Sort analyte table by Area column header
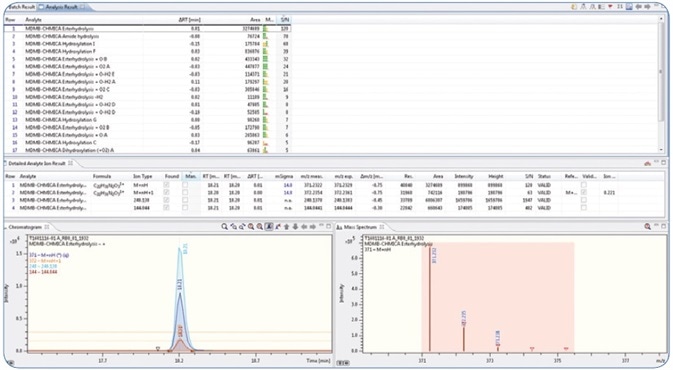 pos(255,20)
